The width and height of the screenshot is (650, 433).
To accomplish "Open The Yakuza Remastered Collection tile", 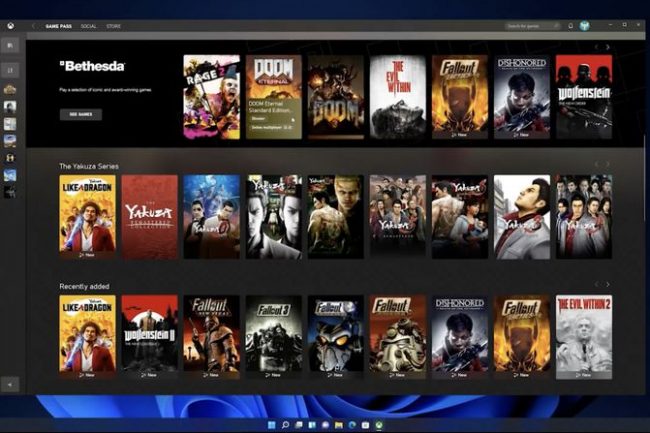I will (x=150, y=217).
